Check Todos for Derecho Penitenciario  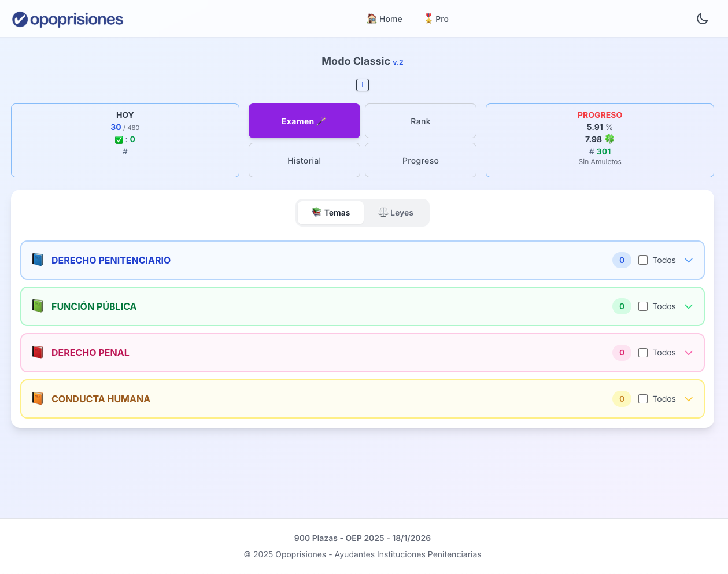[643, 260]
